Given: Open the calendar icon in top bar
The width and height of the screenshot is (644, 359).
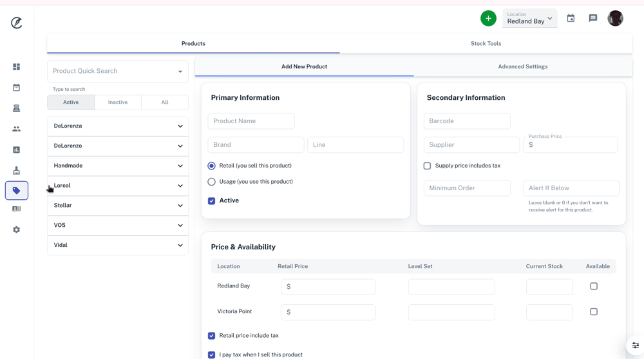Looking at the screenshot, I should click(x=571, y=19).
